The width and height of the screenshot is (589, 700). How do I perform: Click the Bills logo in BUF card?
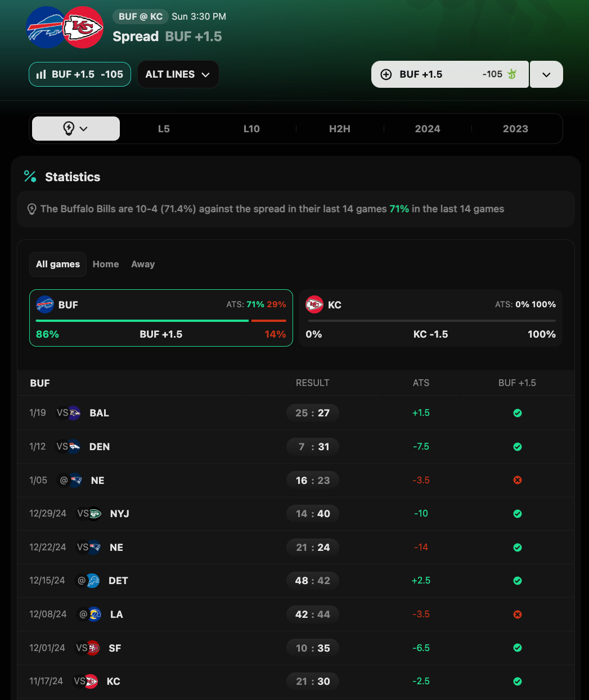[45, 304]
